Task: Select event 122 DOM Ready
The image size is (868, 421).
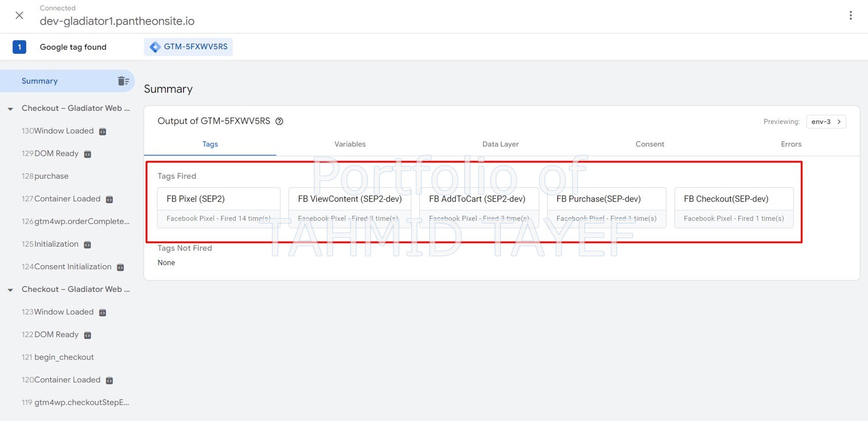Action: [x=50, y=335]
